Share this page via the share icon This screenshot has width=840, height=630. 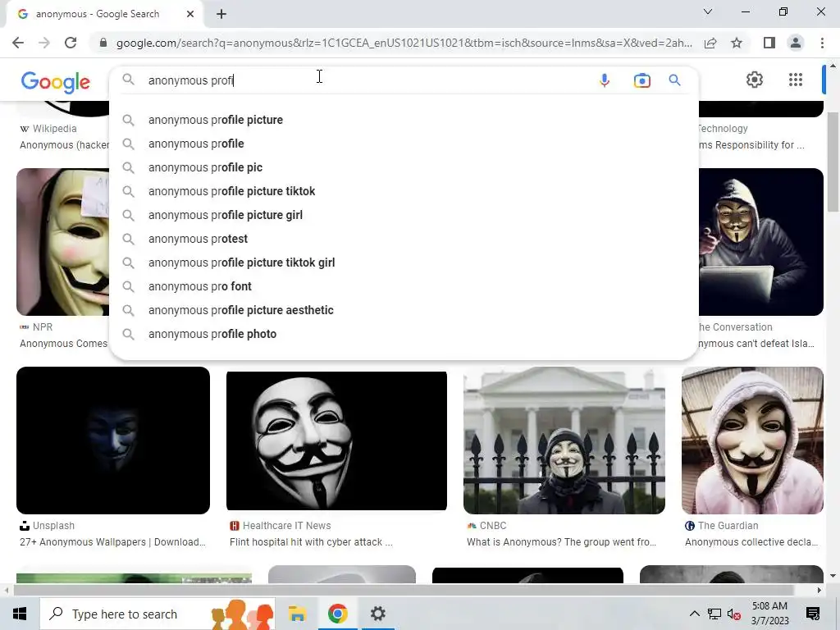[710, 43]
